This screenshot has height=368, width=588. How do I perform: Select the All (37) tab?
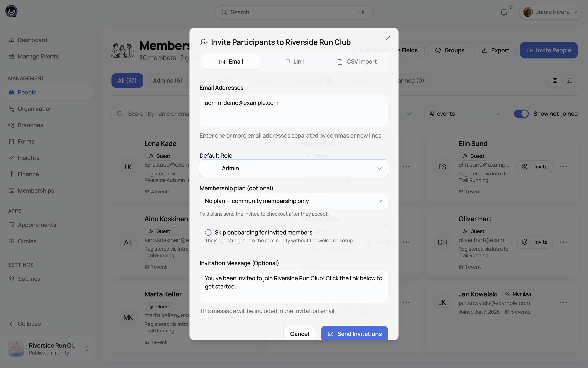pyautogui.click(x=127, y=81)
